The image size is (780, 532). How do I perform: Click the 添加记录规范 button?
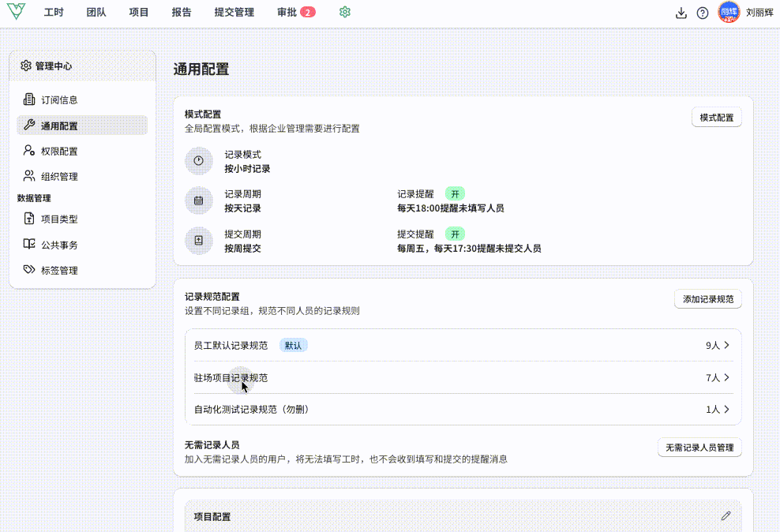[x=707, y=299]
